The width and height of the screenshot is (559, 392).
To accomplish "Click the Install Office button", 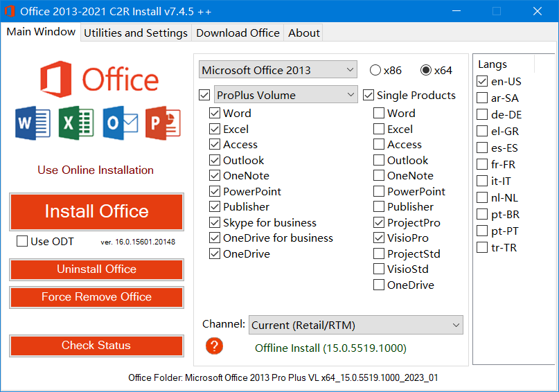I will (x=96, y=212).
